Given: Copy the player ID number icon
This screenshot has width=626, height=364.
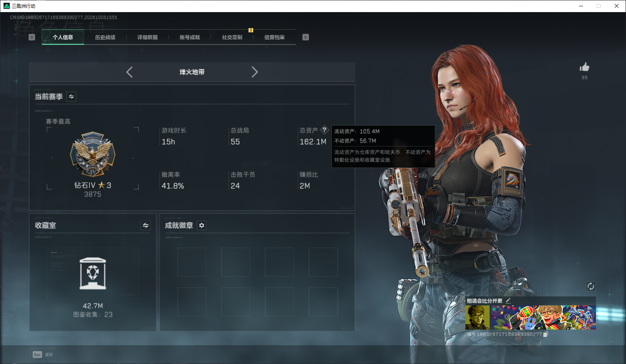Looking at the screenshot, I should (546, 334).
